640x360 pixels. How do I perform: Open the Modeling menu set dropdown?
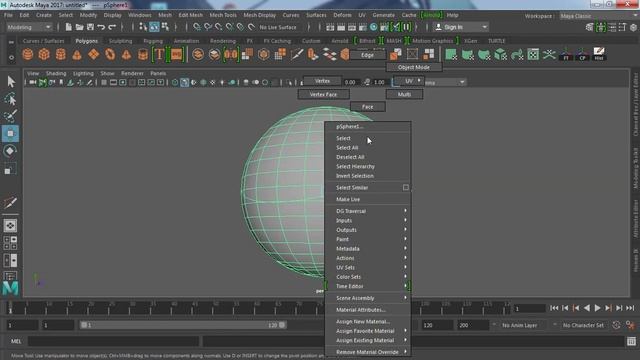pos(29,27)
